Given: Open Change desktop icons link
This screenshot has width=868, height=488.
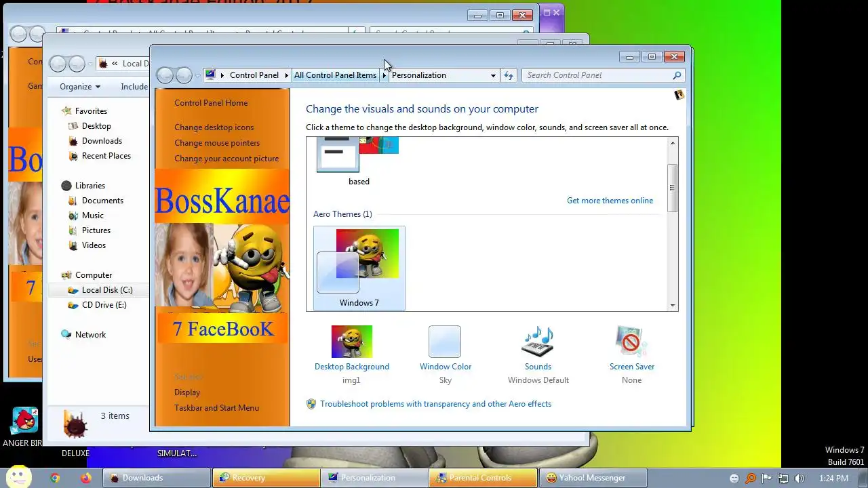Looking at the screenshot, I should tap(214, 127).
